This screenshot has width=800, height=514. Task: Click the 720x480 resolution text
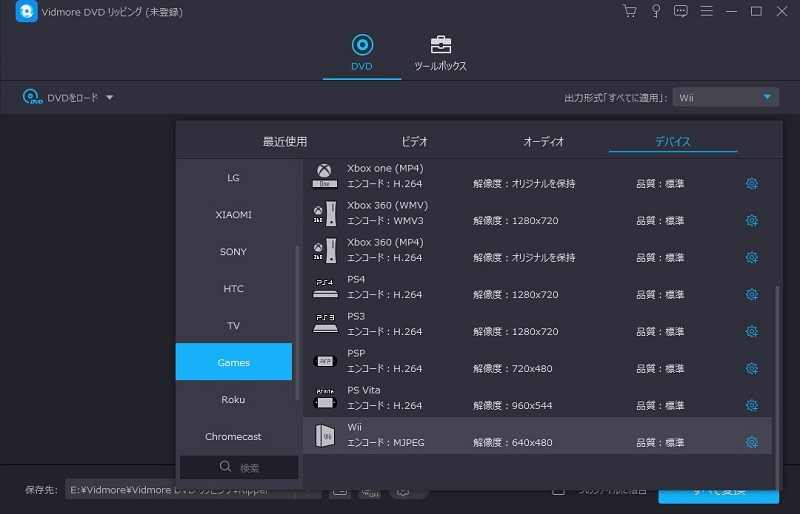(532, 369)
